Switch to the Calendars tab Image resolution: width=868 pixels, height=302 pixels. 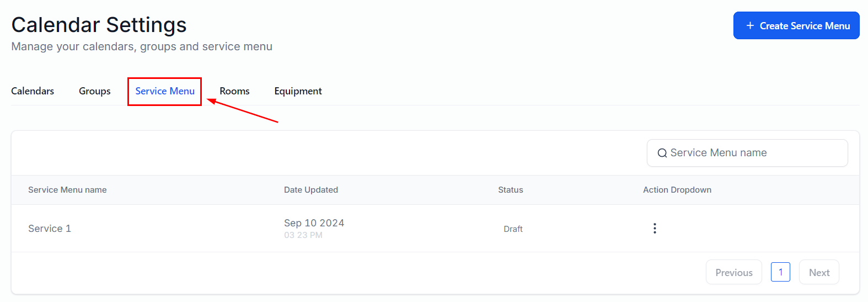(x=33, y=91)
